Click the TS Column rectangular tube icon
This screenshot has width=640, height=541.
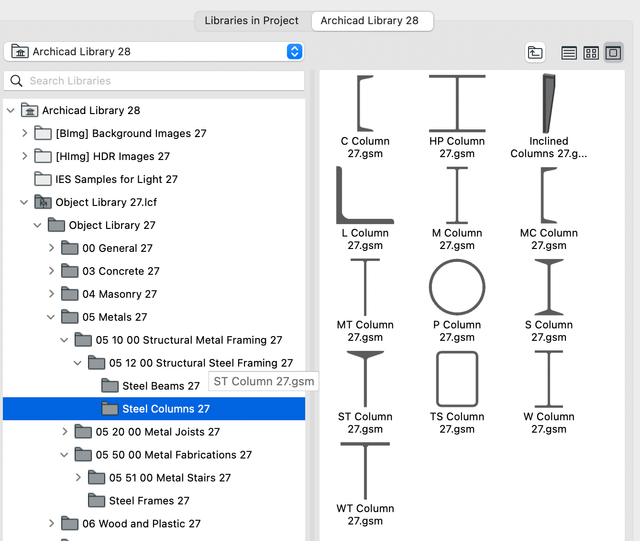pyautogui.click(x=457, y=378)
